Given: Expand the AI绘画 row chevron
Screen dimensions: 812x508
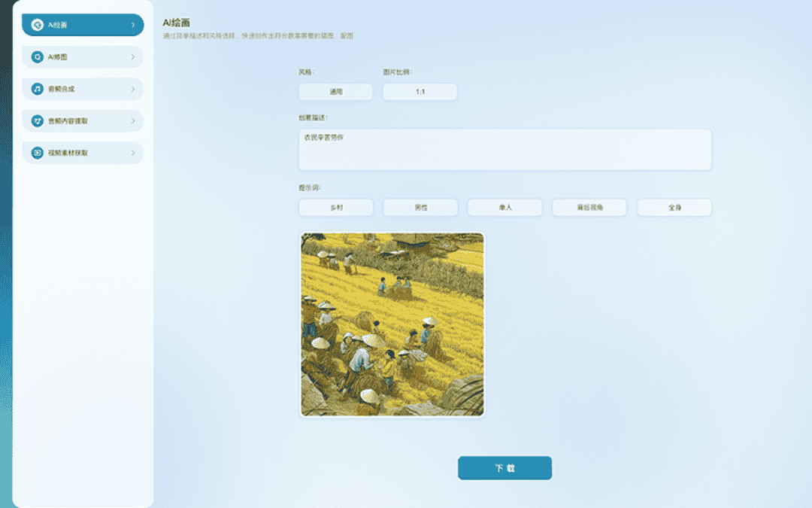Looking at the screenshot, I should (133, 25).
